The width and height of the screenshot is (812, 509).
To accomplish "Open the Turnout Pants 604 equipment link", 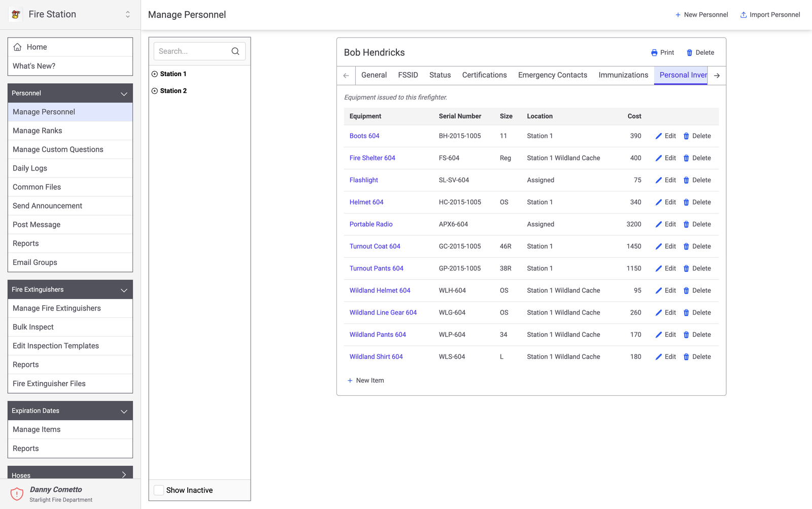I will (377, 268).
